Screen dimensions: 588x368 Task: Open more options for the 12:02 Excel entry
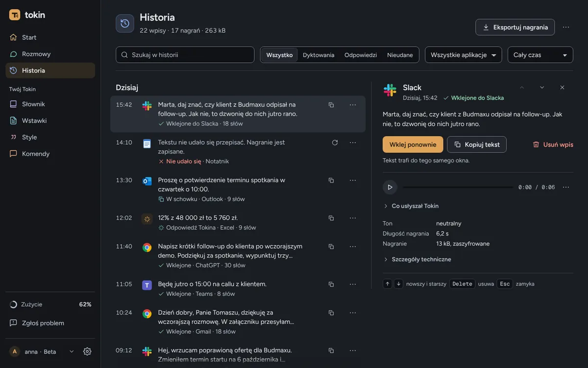(x=353, y=218)
